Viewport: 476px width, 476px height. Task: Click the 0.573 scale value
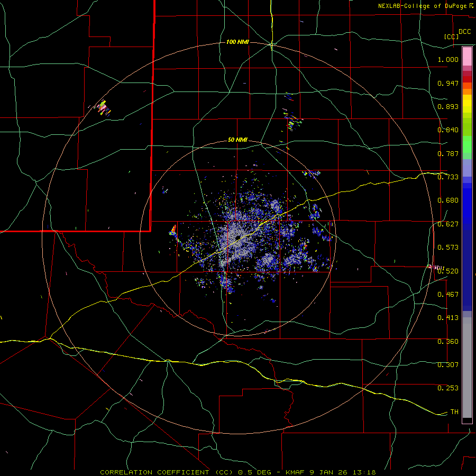point(448,248)
